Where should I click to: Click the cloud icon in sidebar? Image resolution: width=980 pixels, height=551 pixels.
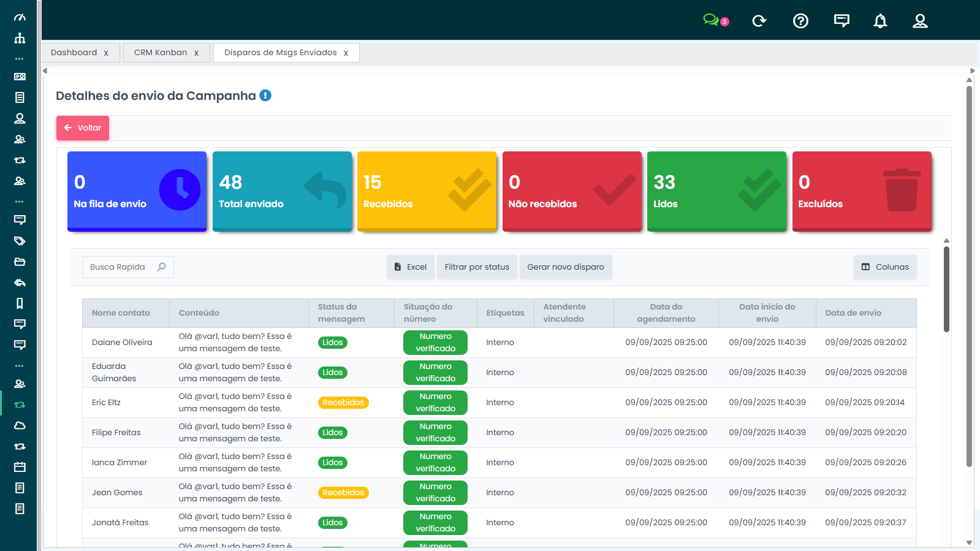(x=20, y=425)
